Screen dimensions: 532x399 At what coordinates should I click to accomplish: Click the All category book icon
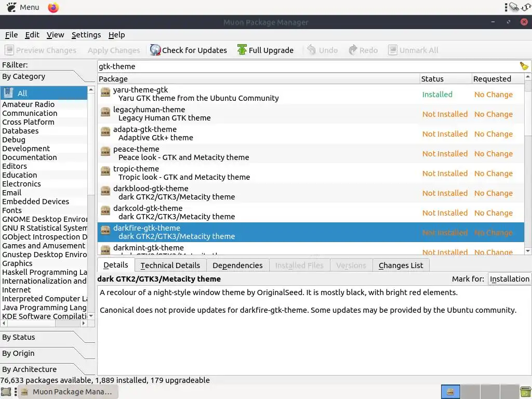click(8, 92)
